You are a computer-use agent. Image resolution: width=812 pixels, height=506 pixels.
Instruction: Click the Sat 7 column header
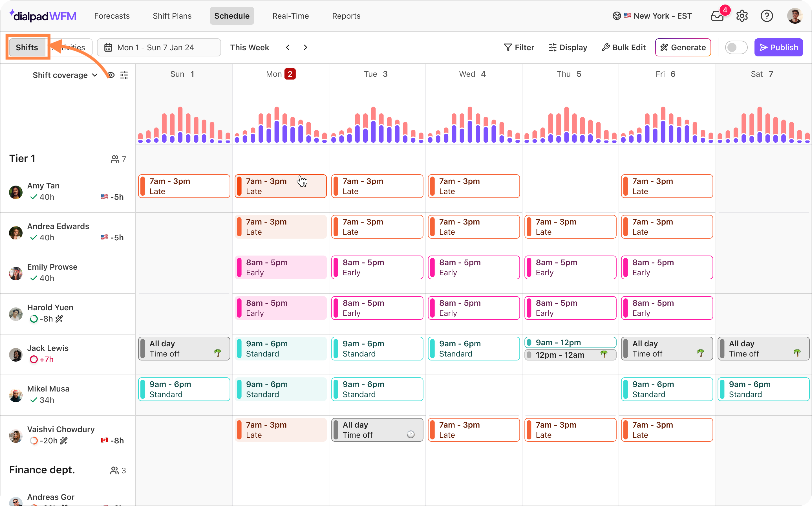(762, 74)
